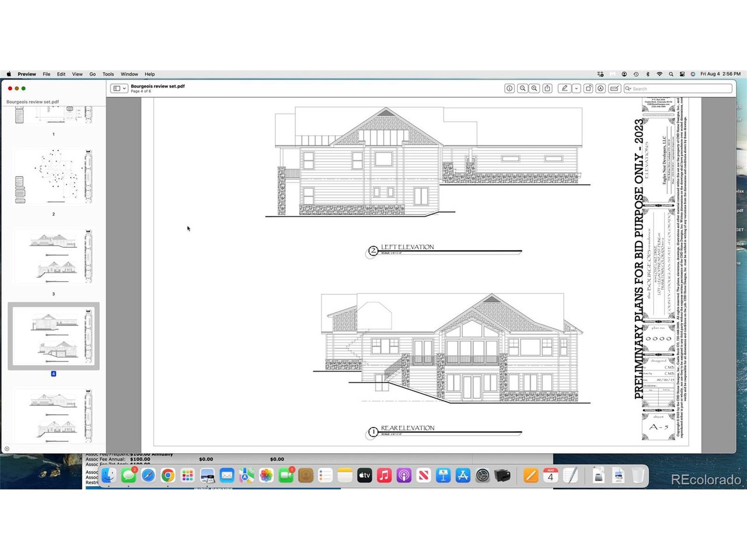Zoom in on the PDF page
747x560 pixels.
click(535, 89)
